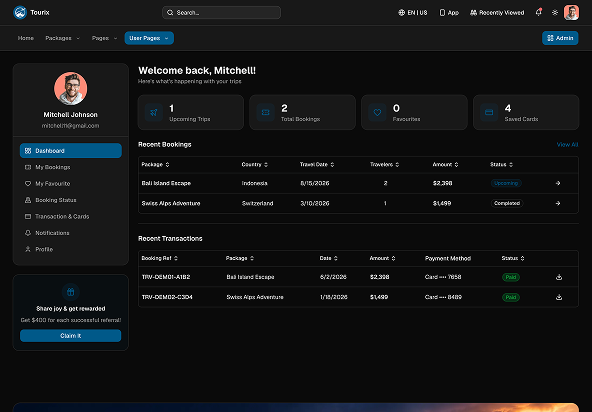This screenshot has height=412, width=592.
Task: Download receipt for TRV-DEM01-A1B2 transaction
Action: (x=559, y=277)
